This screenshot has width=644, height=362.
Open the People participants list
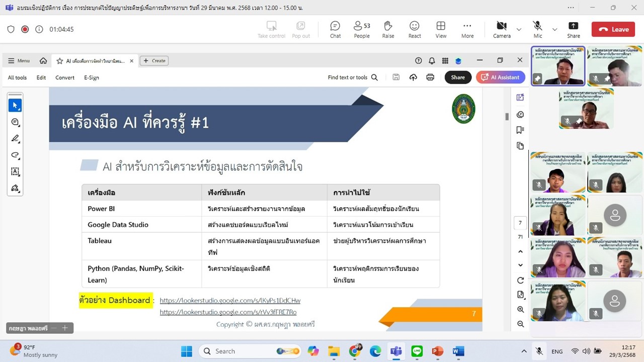point(362,29)
